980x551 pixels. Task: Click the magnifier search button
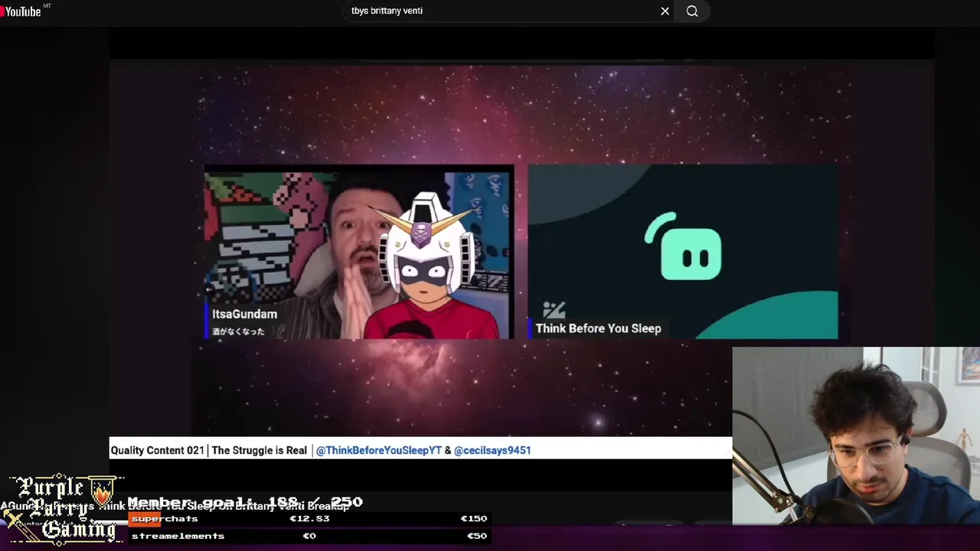(692, 11)
